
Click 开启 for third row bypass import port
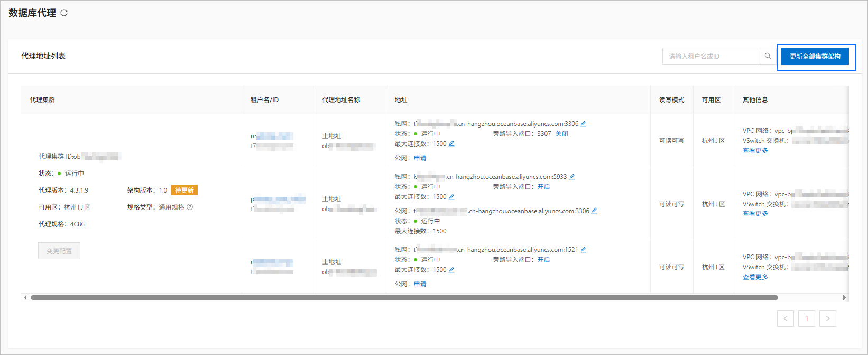pyautogui.click(x=543, y=260)
